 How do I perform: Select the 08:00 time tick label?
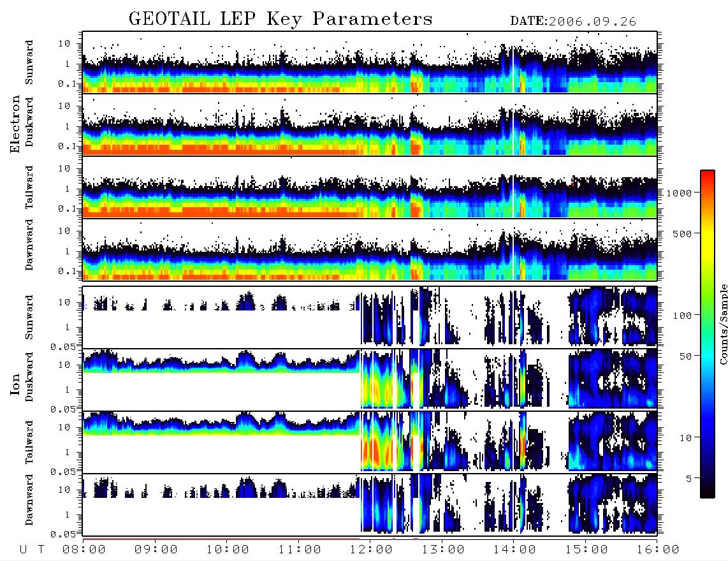pyautogui.click(x=84, y=550)
